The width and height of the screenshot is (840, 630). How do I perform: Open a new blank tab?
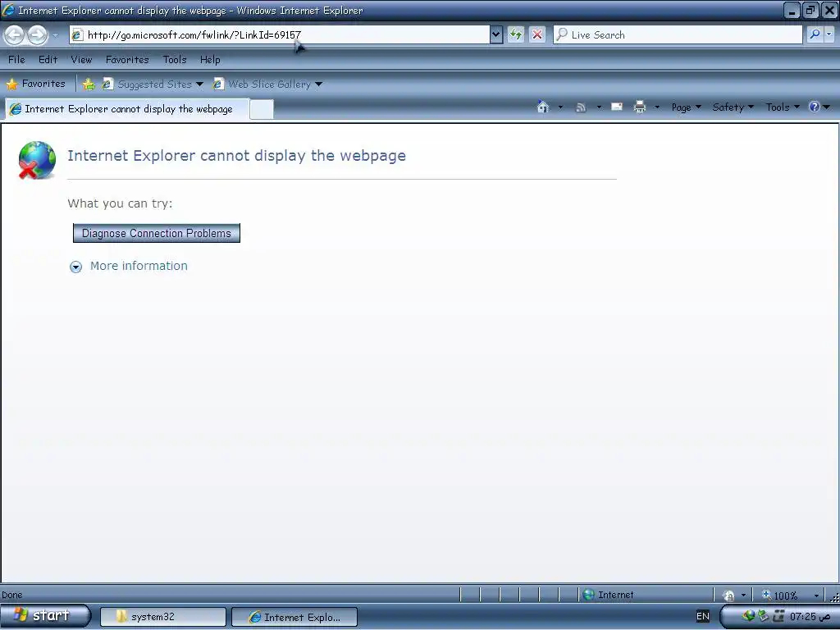click(262, 109)
